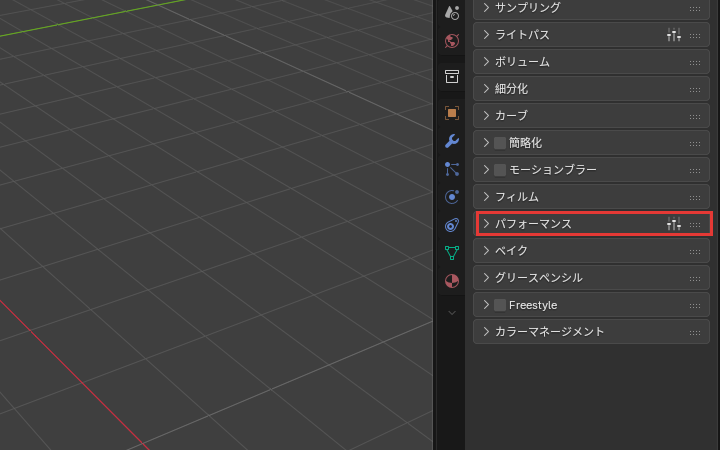Click the grip handle on カーブ panel

[695, 117]
